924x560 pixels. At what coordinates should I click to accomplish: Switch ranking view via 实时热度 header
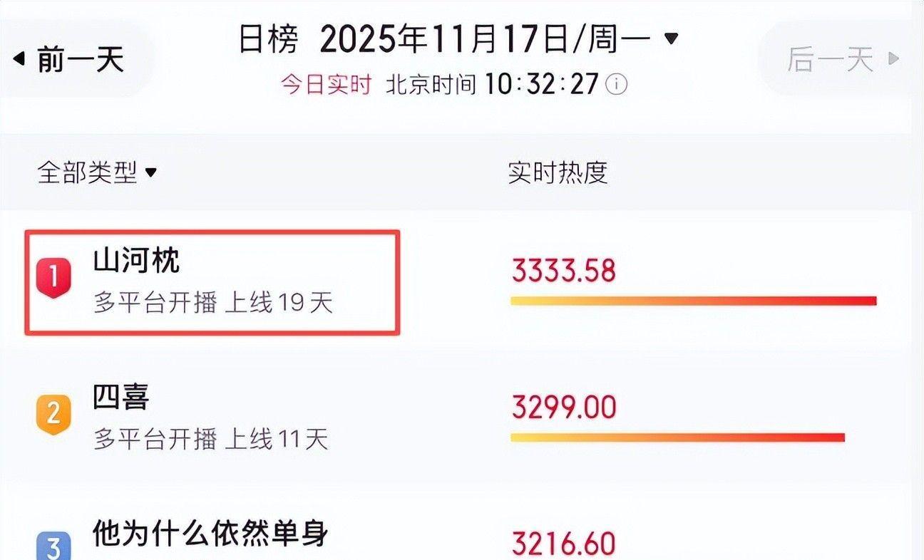click(x=558, y=170)
